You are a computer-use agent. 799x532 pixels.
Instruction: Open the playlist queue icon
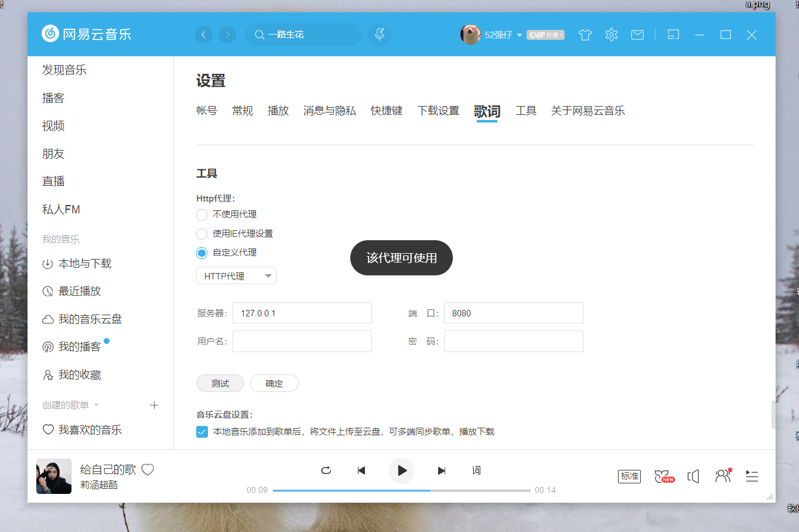pos(752,476)
